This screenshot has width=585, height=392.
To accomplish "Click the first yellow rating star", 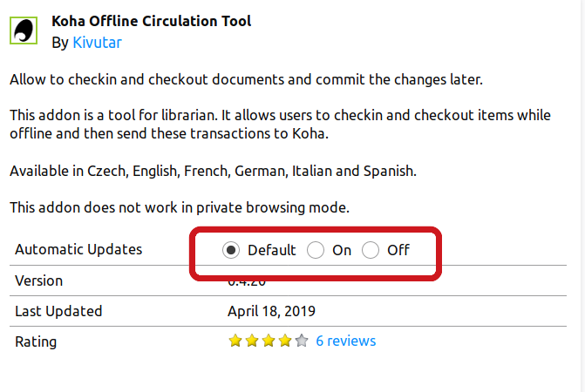I will pyautogui.click(x=235, y=341).
